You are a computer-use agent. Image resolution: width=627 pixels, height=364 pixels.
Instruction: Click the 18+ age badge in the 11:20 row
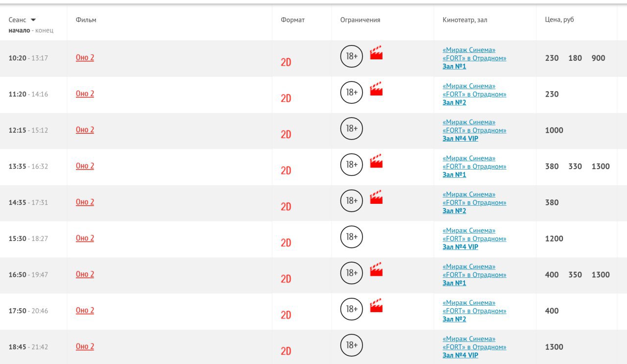click(x=352, y=93)
